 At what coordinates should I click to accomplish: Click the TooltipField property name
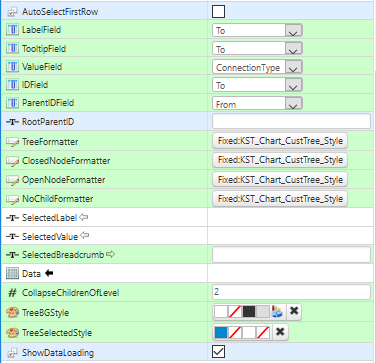[x=44, y=49]
